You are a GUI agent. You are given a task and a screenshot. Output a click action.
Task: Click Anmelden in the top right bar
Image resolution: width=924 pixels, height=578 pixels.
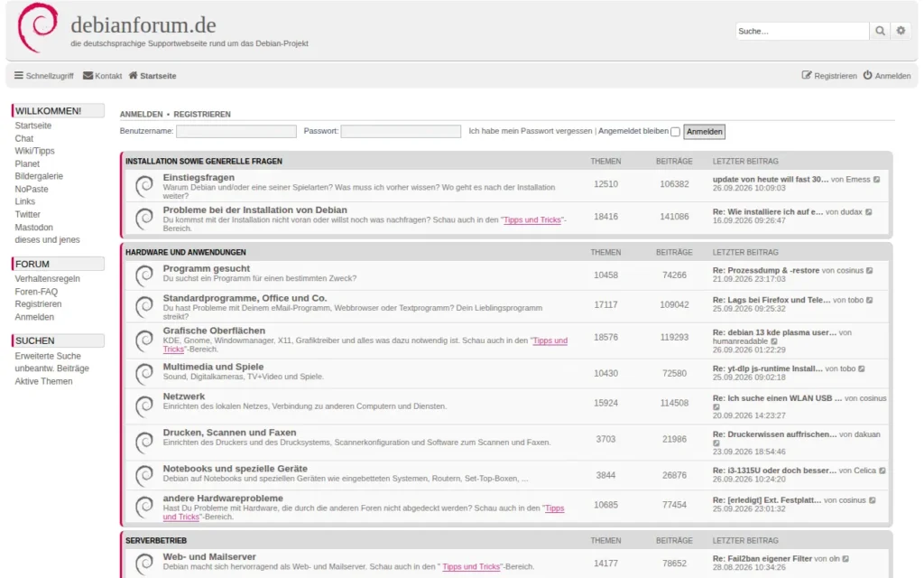887,76
